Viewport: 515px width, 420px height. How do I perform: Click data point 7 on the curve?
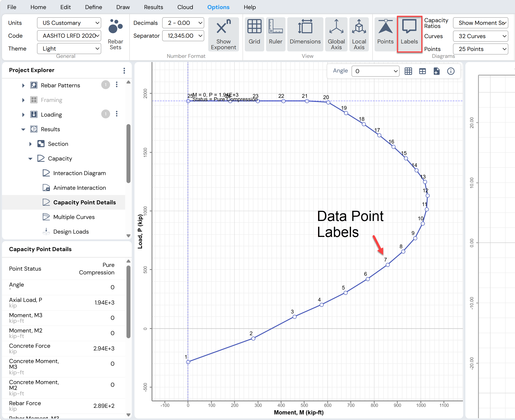point(388,265)
